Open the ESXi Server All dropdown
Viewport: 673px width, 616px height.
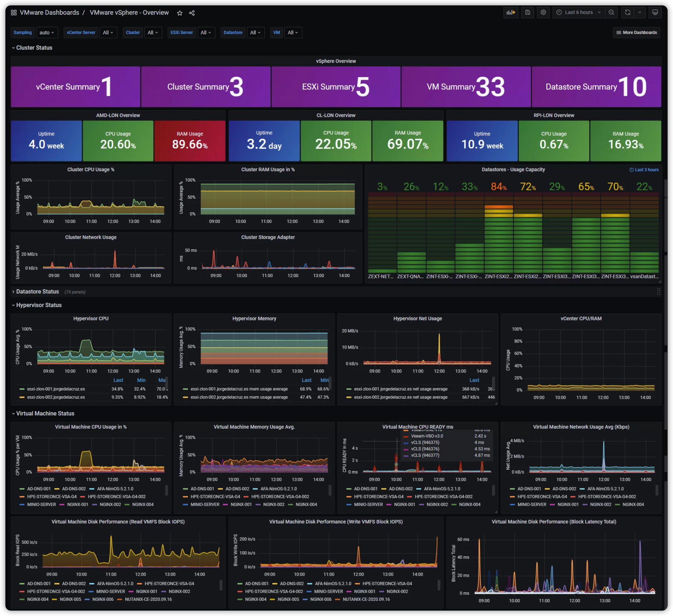pos(206,33)
